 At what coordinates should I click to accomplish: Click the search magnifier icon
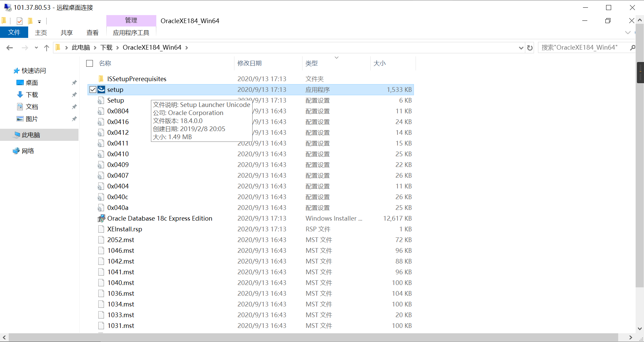(x=633, y=48)
